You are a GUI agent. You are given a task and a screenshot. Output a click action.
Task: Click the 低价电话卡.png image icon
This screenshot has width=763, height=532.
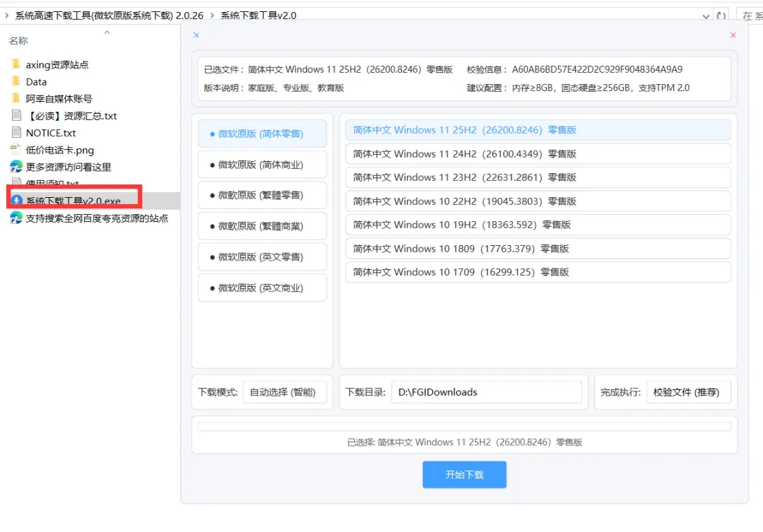click(x=16, y=150)
